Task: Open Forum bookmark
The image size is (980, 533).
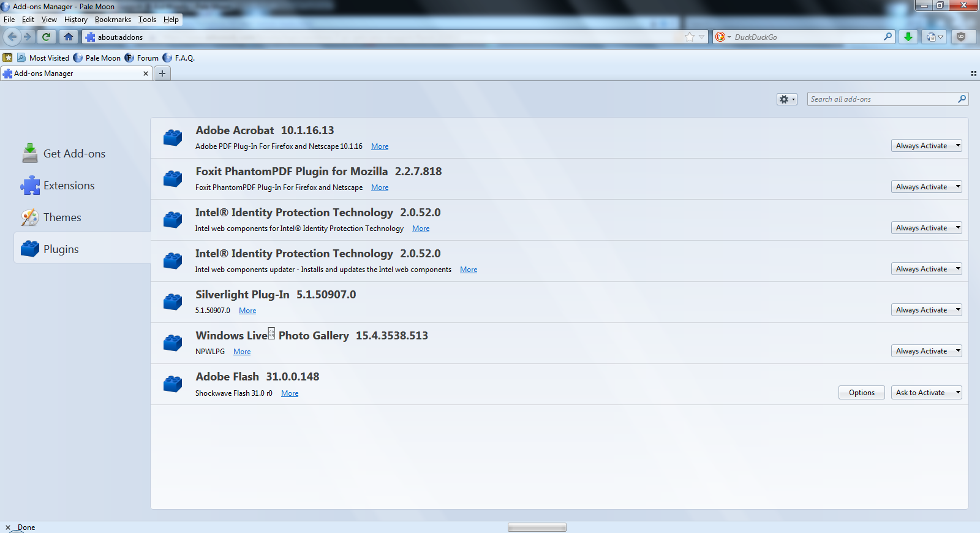Action: tap(141, 58)
